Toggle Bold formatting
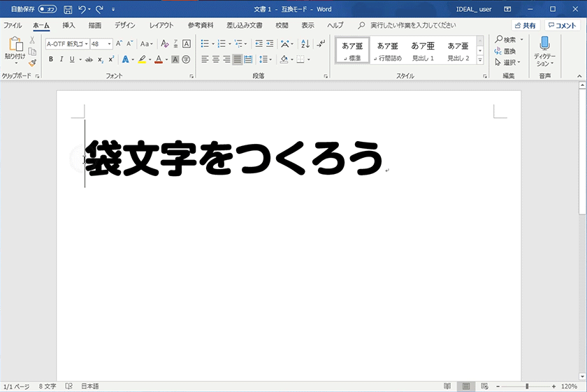 [x=51, y=59]
